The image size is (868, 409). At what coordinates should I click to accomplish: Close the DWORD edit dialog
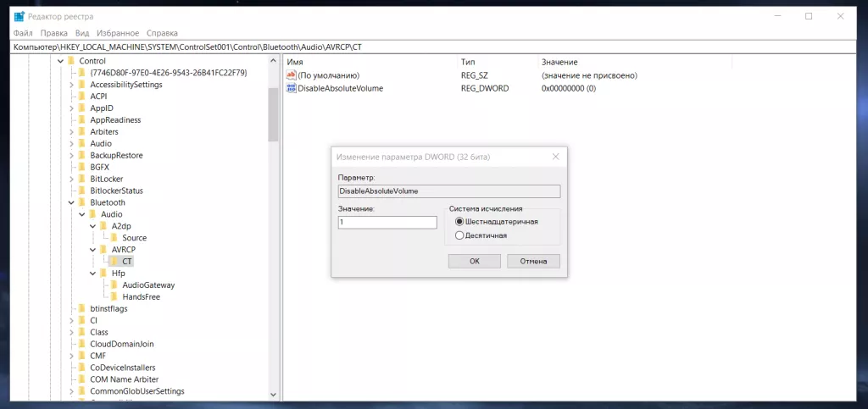coord(556,157)
